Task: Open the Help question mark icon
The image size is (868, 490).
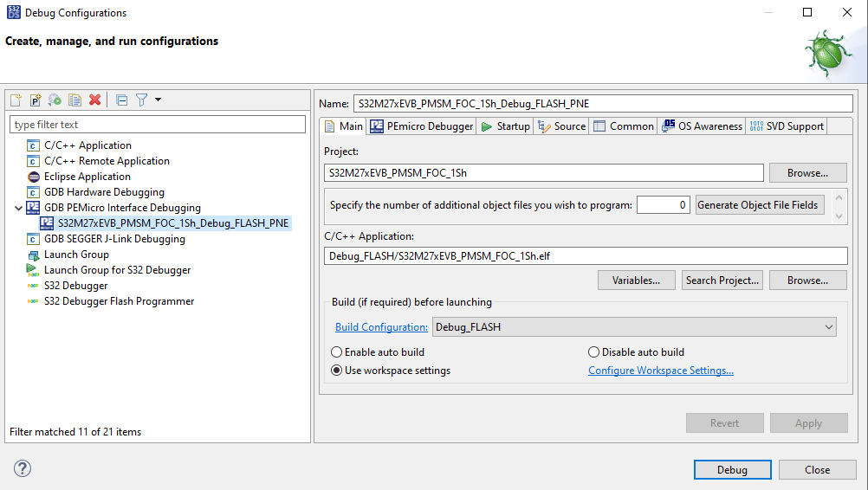Action: [22, 469]
